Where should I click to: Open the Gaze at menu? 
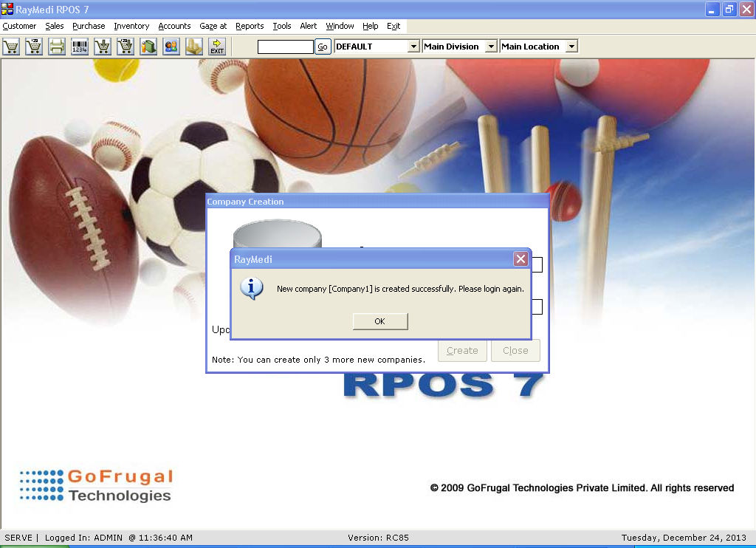pyautogui.click(x=213, y=26)
